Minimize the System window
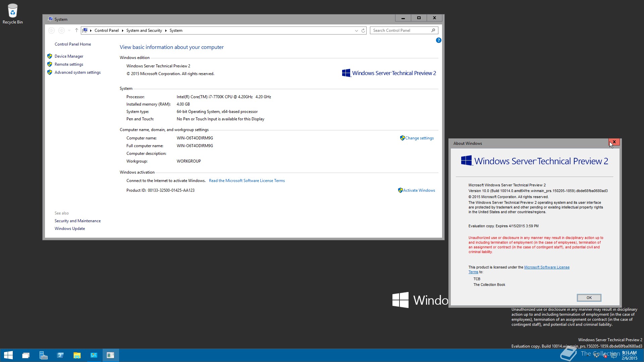Screen dimensions: 644x362 403,18
